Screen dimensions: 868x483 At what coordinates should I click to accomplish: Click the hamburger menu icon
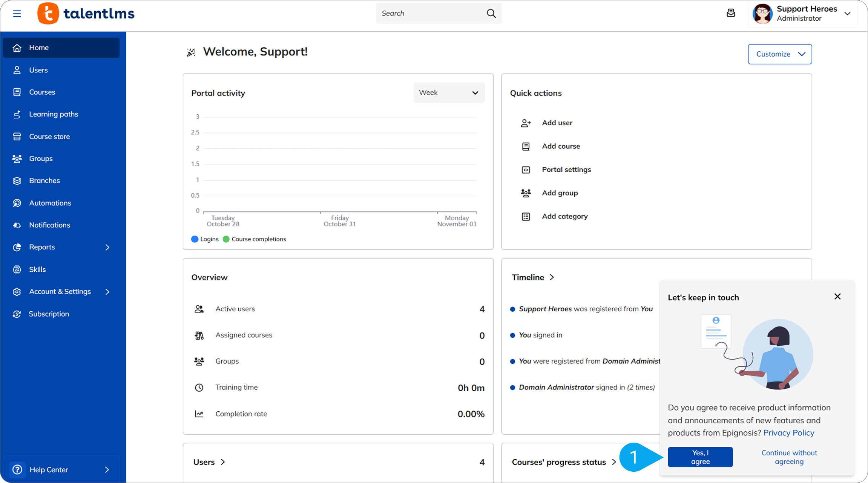(x=17, y=14)
